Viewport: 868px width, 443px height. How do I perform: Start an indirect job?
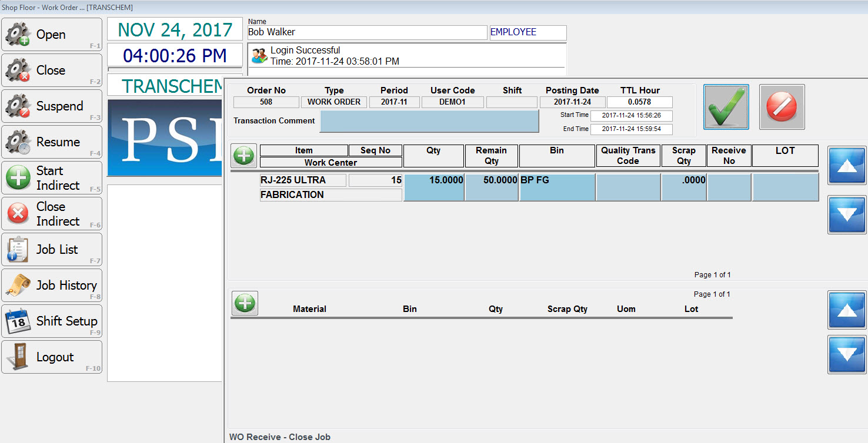(52, 178)
